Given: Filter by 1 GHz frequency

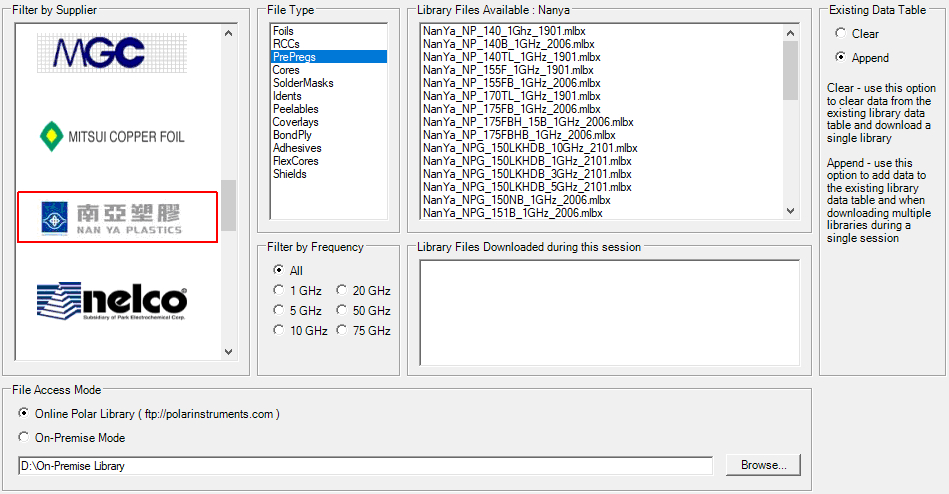Looking at the screenshot, I should [x=298, y=291].
